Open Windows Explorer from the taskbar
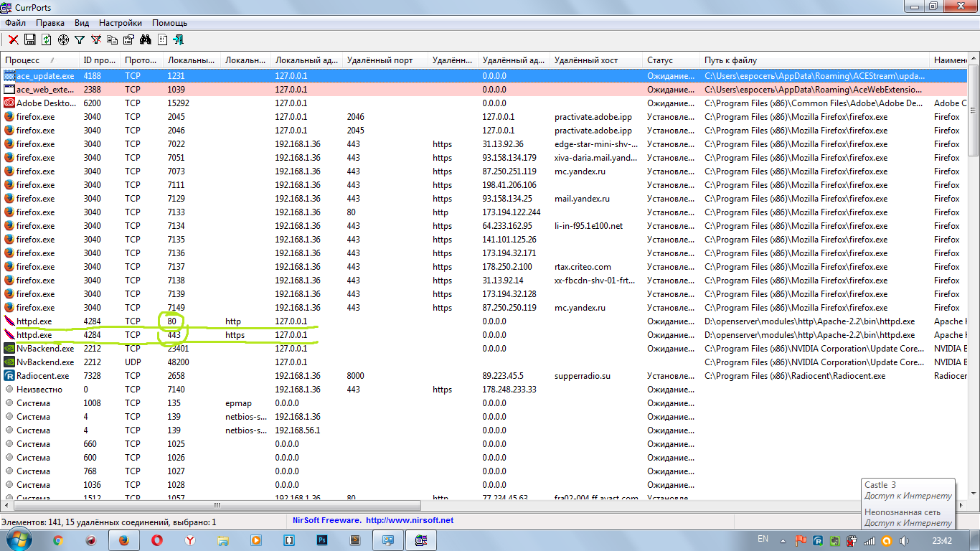Viewport: 980px width, 551px height. 223,540
